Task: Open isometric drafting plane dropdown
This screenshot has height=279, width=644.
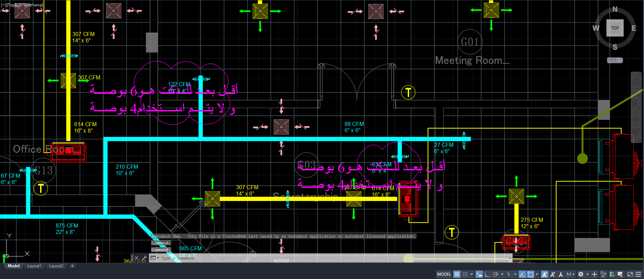Action: (x=515, y=274)
